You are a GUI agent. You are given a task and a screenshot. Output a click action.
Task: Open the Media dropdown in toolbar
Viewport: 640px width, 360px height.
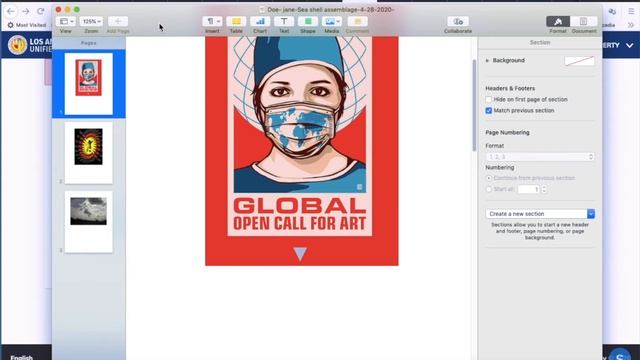[331, 22]
